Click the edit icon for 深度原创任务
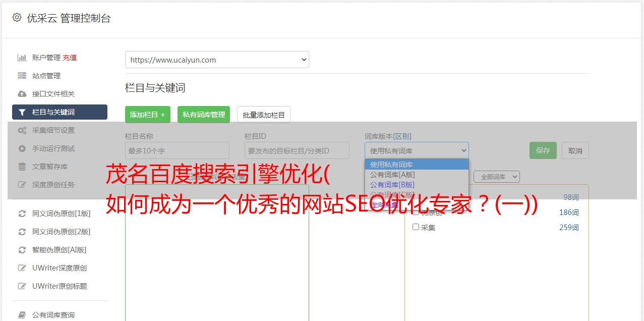The width and height of the screenshot is (644, 321). (x=22, y=185)
